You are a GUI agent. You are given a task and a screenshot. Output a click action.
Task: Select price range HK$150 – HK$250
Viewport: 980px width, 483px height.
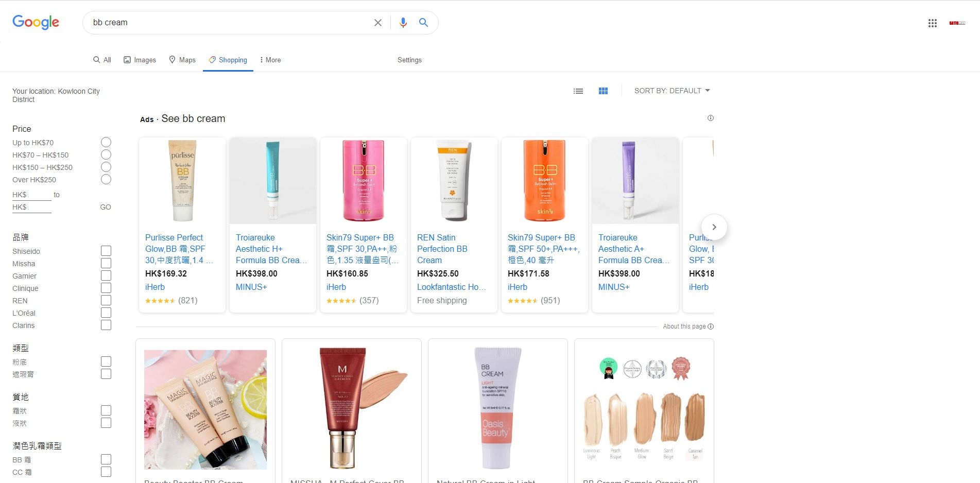tap(106, 167)
